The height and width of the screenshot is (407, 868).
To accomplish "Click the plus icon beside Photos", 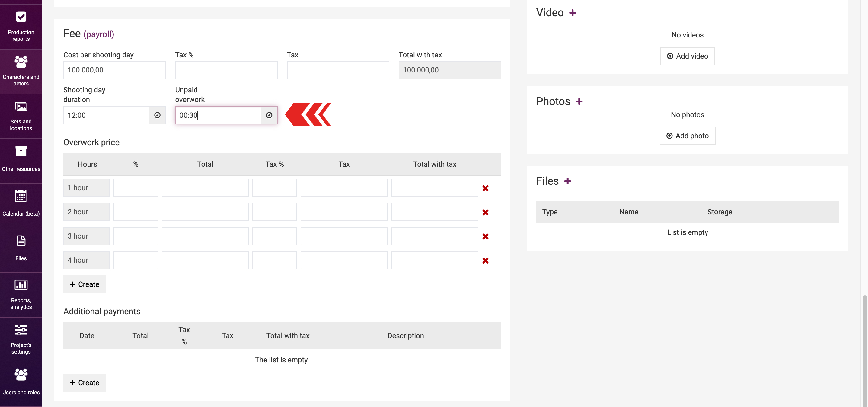I will 579,101.
